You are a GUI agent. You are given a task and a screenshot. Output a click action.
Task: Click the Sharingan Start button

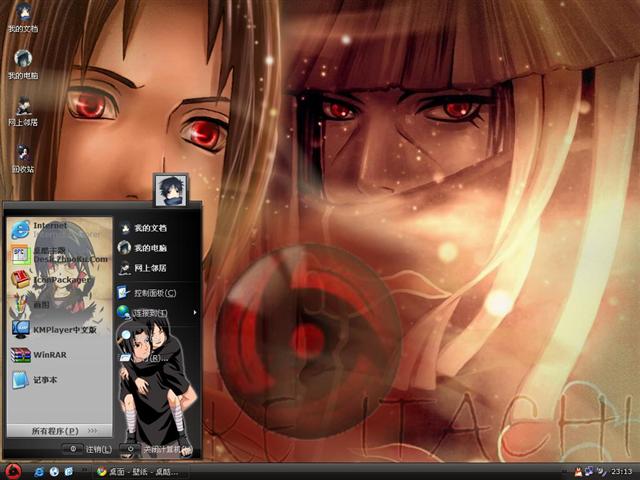tap(13, 470)
